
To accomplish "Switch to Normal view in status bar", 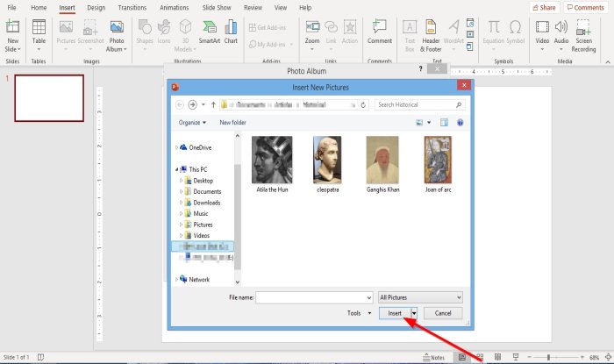I will 462,357.
